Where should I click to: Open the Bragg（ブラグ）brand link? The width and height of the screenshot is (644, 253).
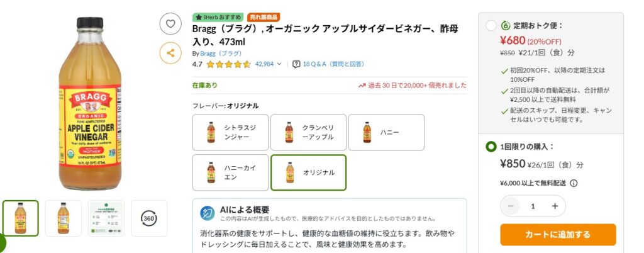(221, 53)
